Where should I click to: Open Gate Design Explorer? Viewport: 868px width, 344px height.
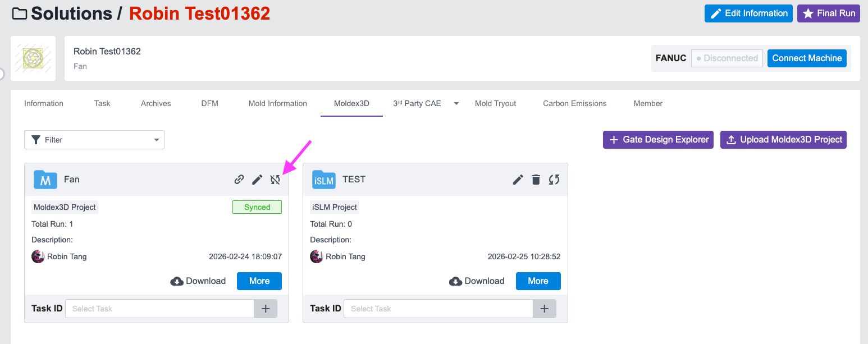click(659, 140)
